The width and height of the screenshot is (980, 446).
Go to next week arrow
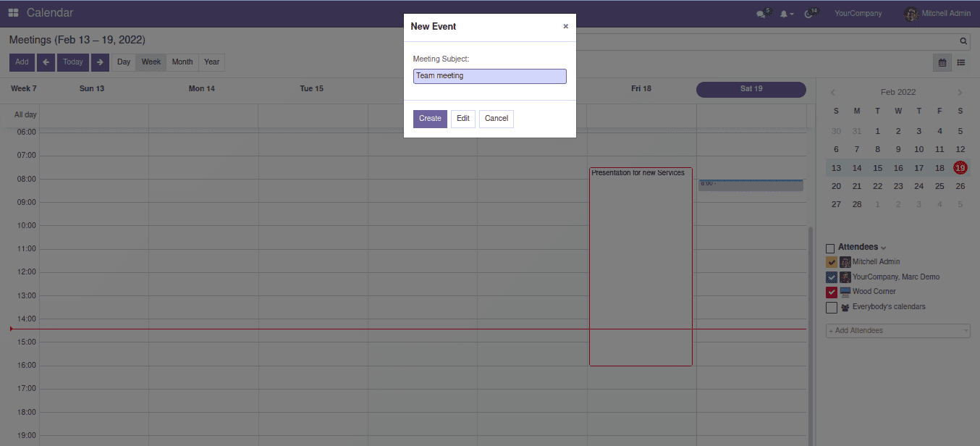100,62
